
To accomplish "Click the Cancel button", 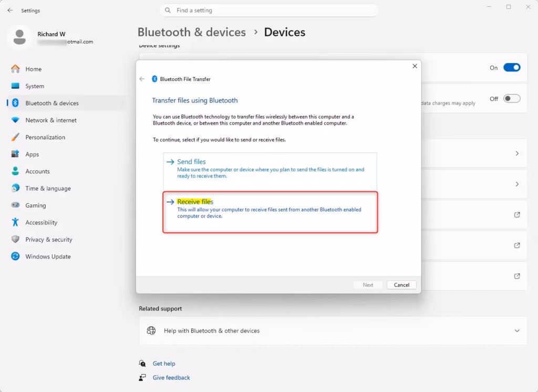I will pos(401,285).
